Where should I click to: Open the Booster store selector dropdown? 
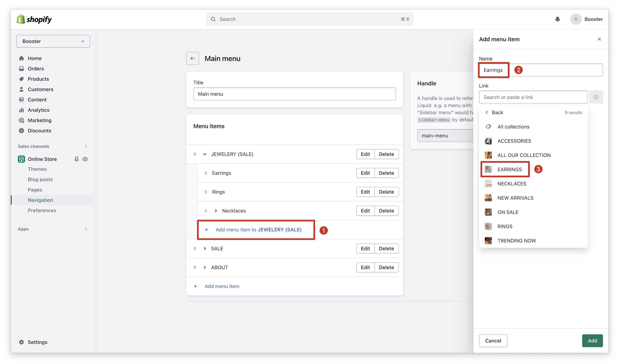click(x=53, y=41)
